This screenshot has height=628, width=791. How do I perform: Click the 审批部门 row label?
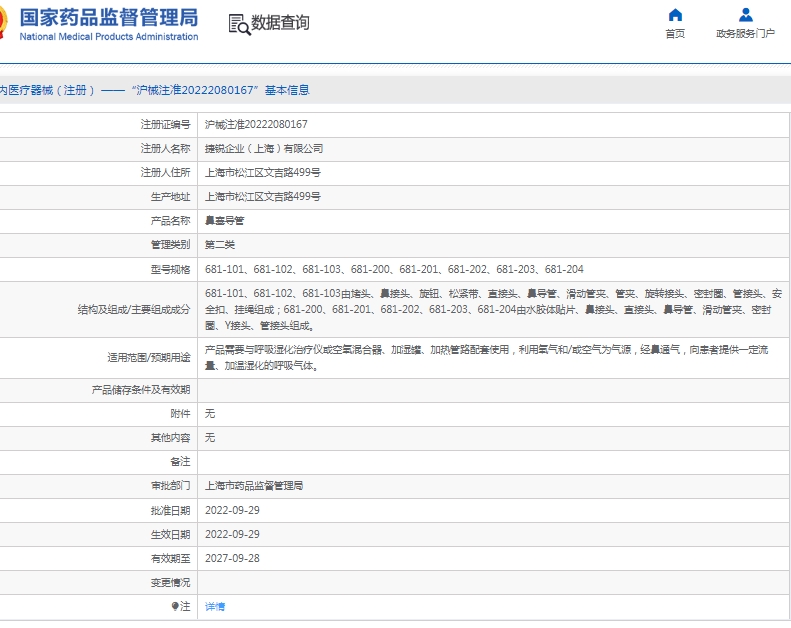point(171,486)
